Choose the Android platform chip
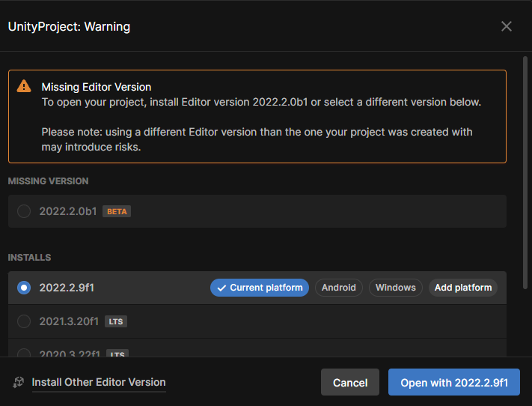 click(339, 288)
